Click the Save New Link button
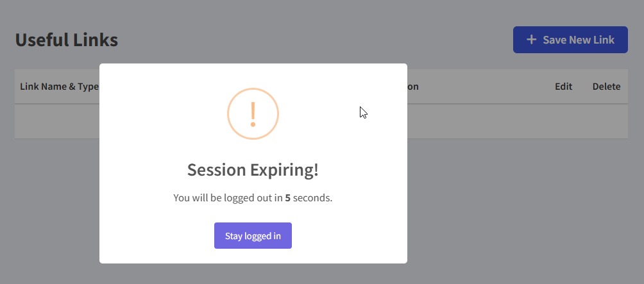 pos(570,40)
